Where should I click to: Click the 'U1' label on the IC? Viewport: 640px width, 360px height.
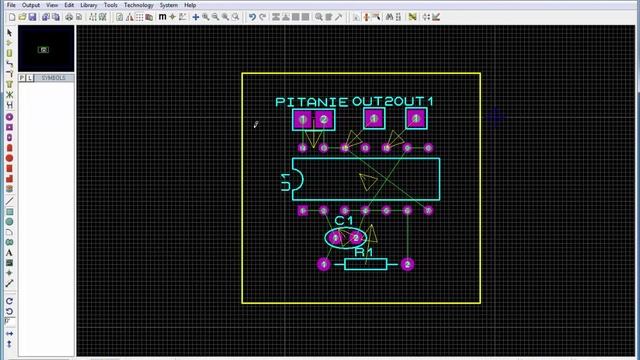click(x=286, y=182)
